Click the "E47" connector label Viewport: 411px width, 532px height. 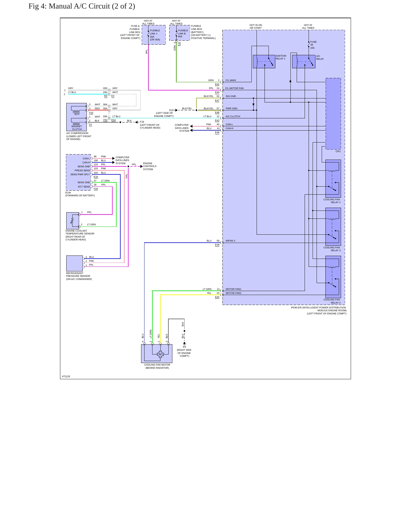pyautogui.click(x=217, y=100)
